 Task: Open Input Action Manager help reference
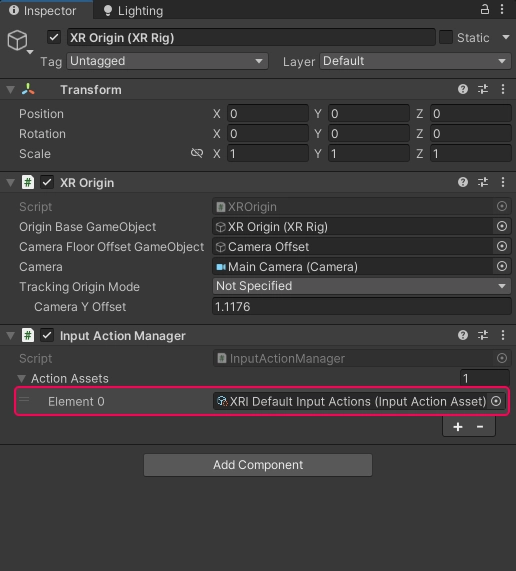[x=463, y=335]
